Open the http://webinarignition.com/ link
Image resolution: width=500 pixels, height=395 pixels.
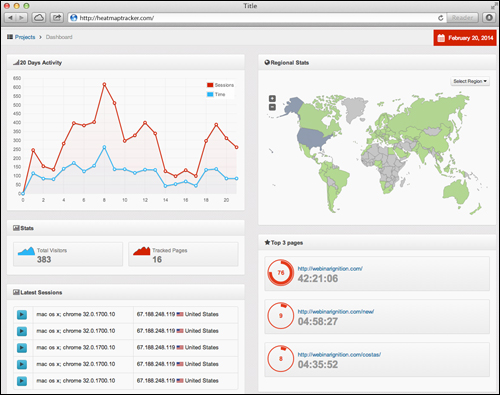(330, 269)
